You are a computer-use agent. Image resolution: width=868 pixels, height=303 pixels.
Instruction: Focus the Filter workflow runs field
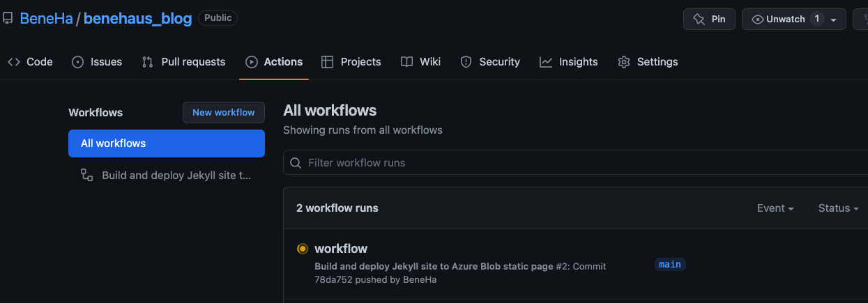(x=575, y=162)
